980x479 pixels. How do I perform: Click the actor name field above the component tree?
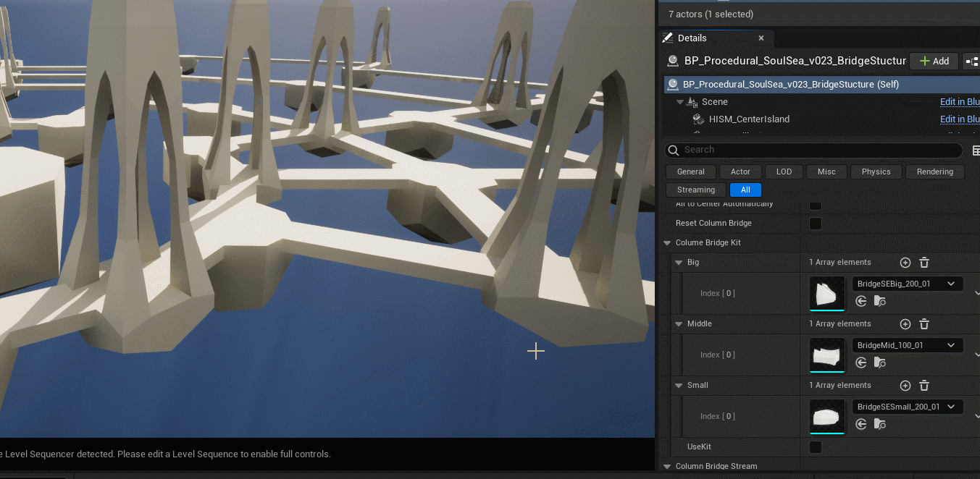[795, 61]
